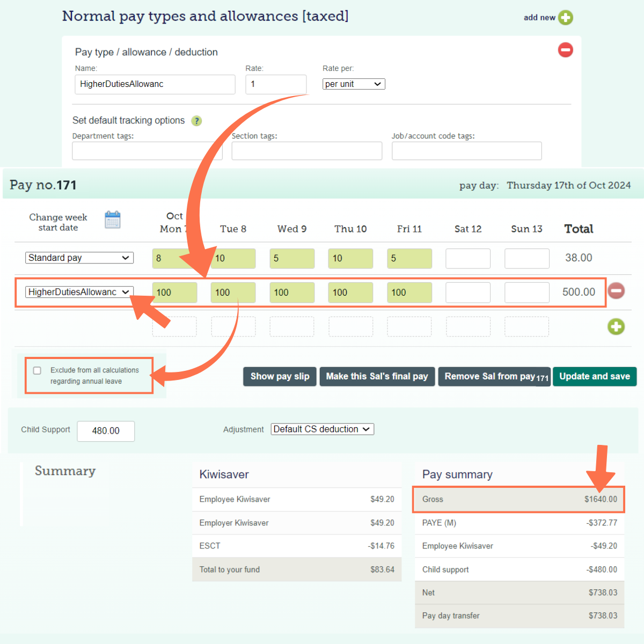Open the Standard pay type dropdown
644x644 pixels.
(79, 258)
